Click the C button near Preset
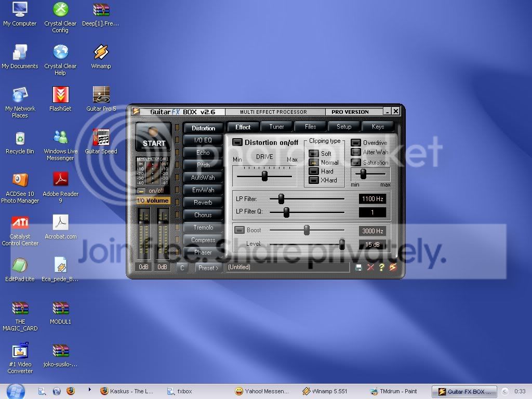This screenshot has width=532, height=399. coord(182,268)
